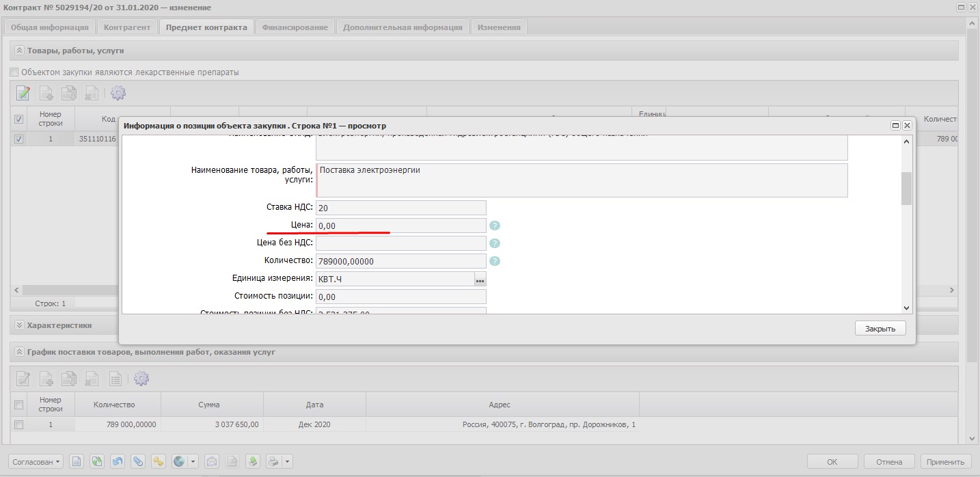Close the dialog with Закрыть button
This screenshot has width=980, height=477.
[880, 329]
